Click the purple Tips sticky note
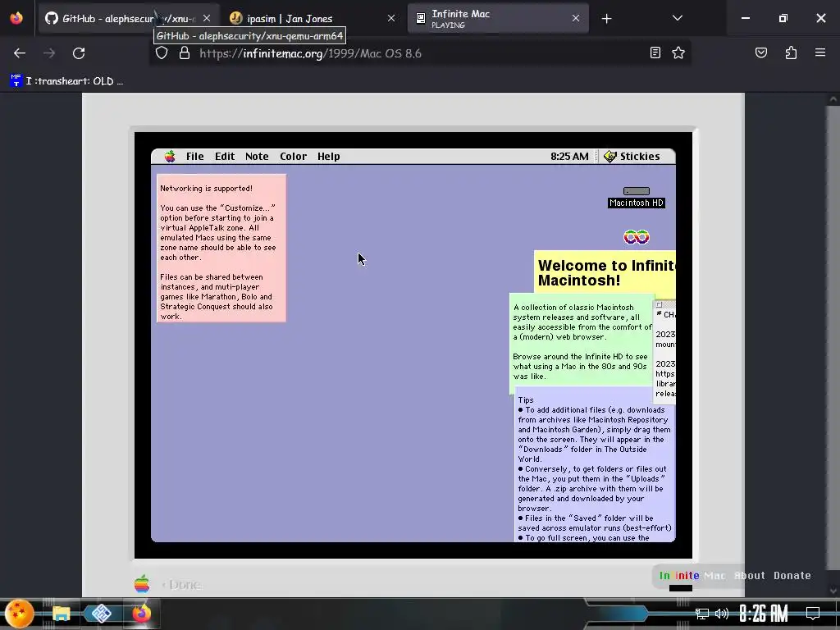 tap(595, 466)
